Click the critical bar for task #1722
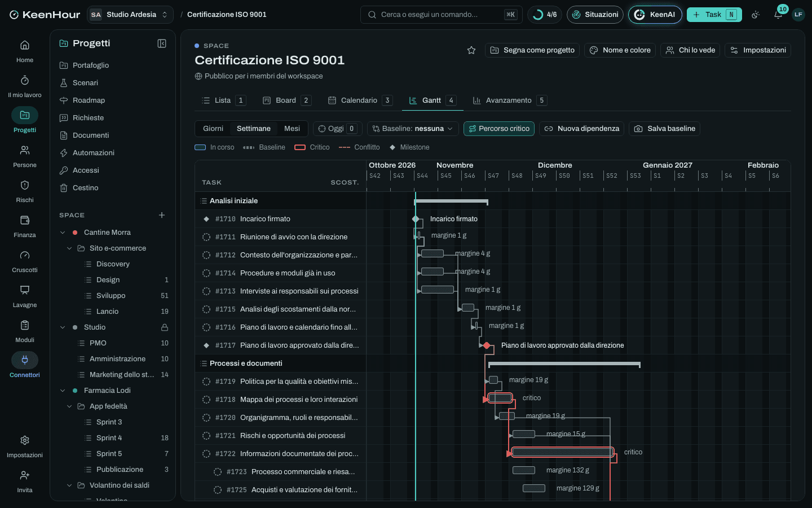The image size is (812, 508). 563,452
